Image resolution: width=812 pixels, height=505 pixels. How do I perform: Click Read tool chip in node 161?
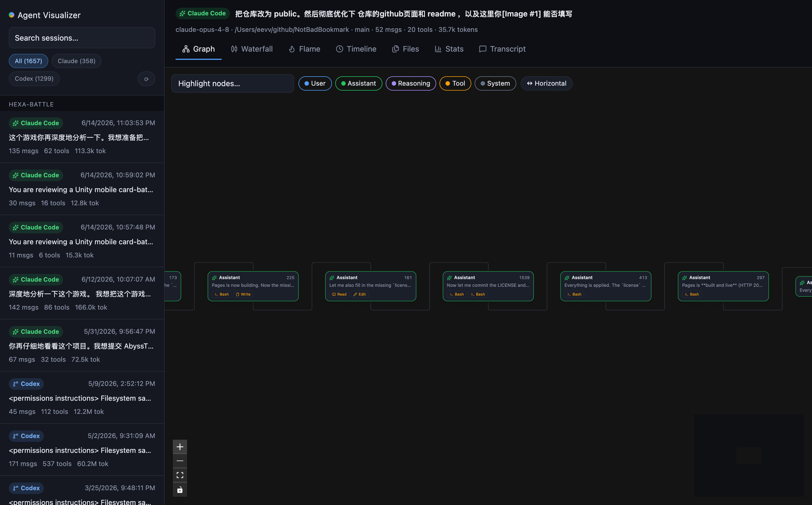tap(339, 294)
